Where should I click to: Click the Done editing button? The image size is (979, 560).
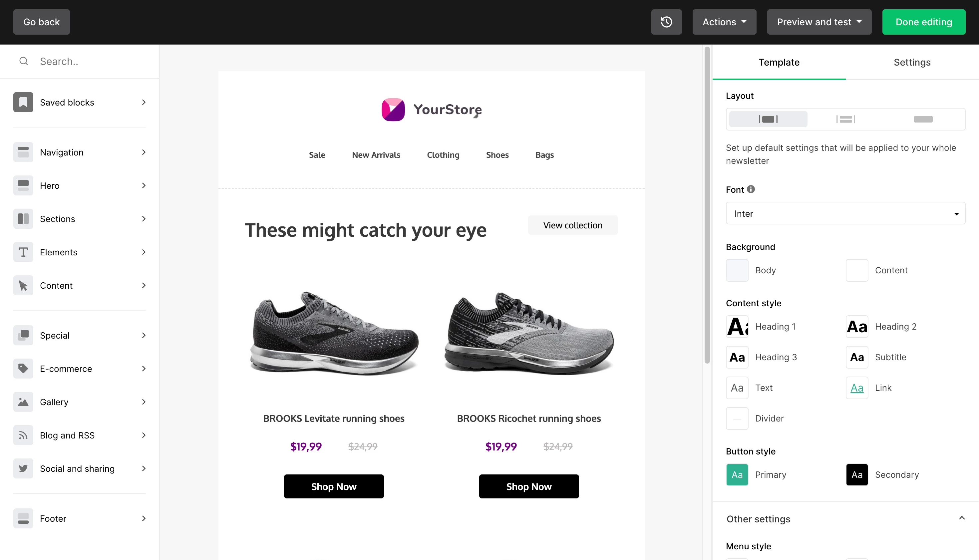pos(923,22)
